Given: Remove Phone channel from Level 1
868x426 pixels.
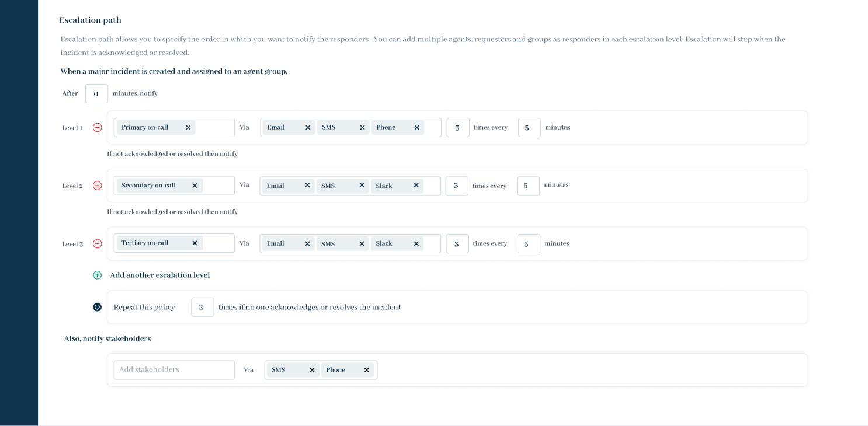Looking at the screenshot, I should [x=417, y=128].
